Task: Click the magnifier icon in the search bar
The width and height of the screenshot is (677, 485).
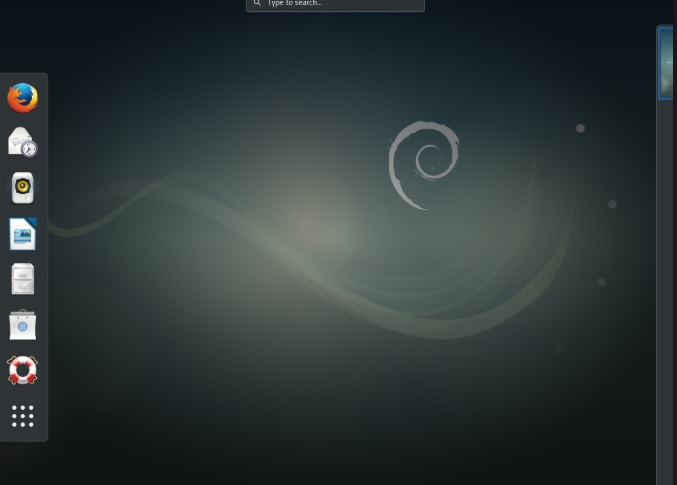Action: (257, 4)
